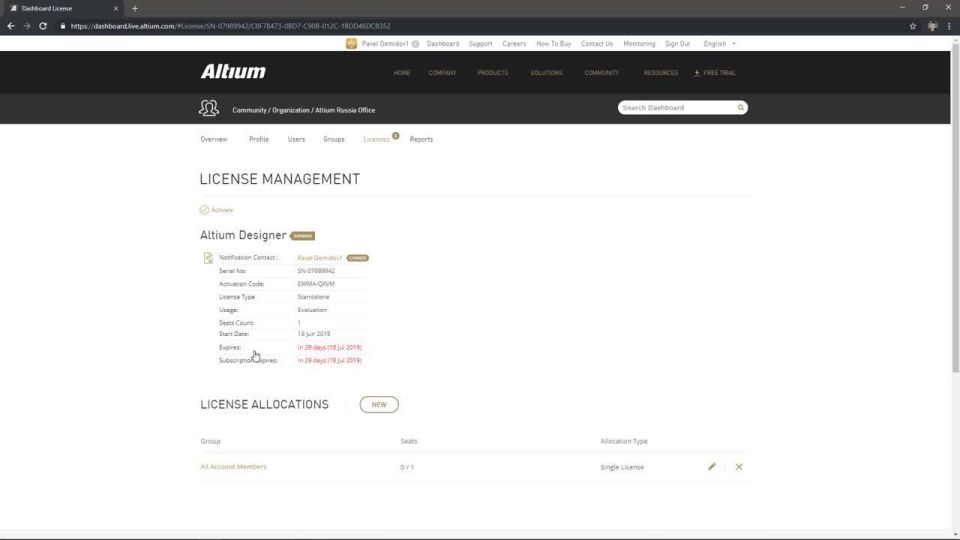Open the SOLUTIONS menu

pyautogui.click(x=547, y=73)
